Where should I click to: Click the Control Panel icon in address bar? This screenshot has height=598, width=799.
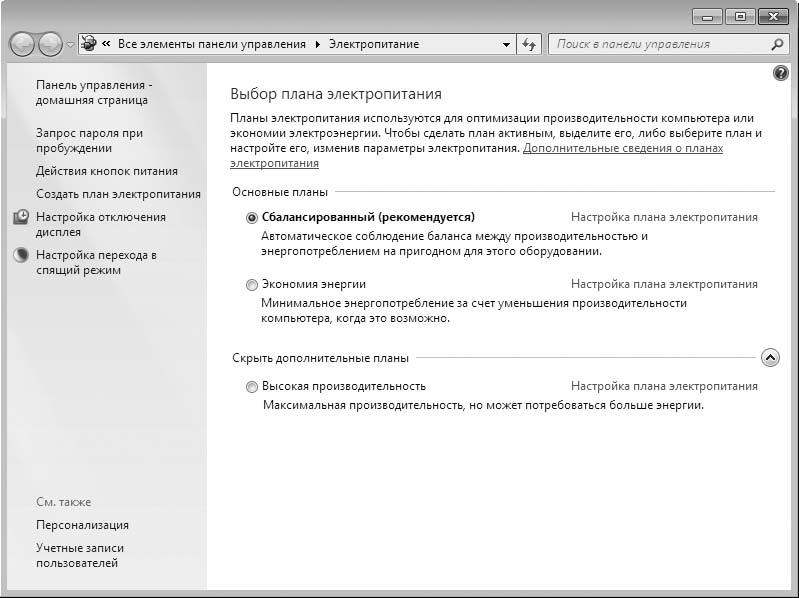pyautogui.click(x=89, y=44)
